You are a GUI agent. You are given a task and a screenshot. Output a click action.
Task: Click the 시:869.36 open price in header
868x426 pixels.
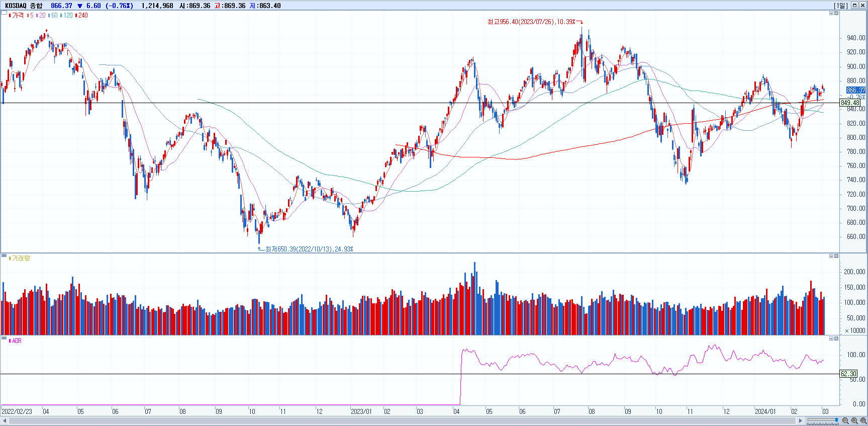coord(195,6)
